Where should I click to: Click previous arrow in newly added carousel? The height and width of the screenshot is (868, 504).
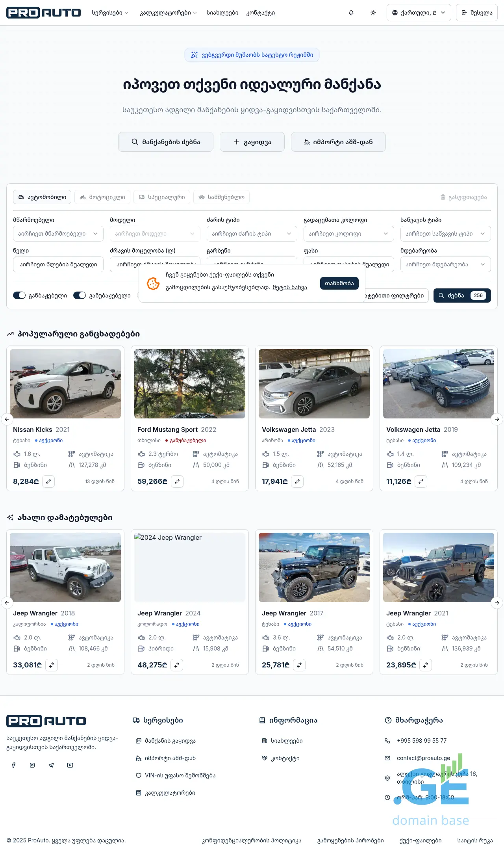tap(7, 602)
